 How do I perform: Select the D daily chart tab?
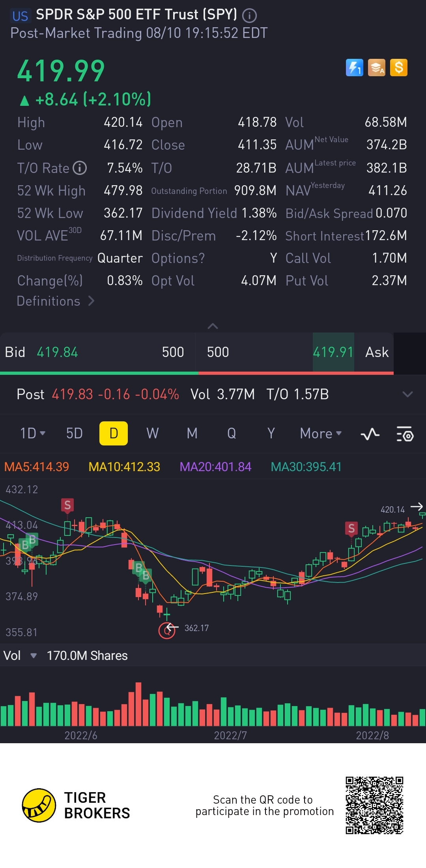114,433
